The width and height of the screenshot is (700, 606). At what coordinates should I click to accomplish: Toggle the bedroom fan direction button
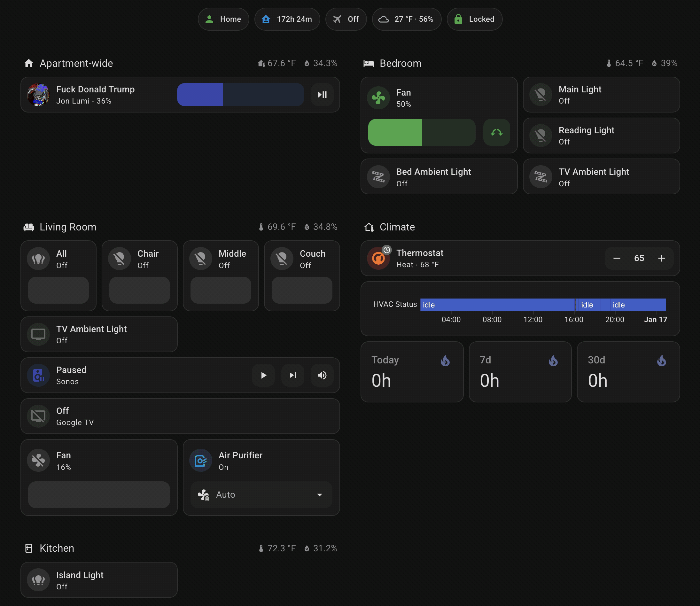coord(496,133)
